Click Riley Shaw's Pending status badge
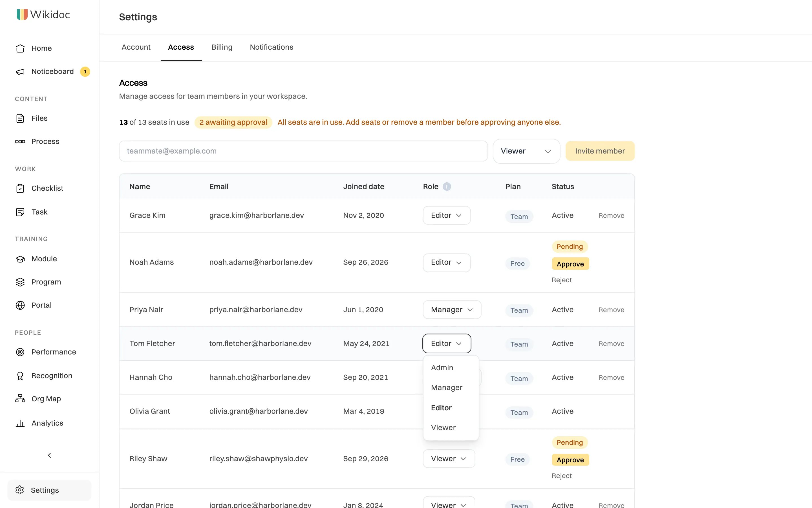This screenshot has width=812, height=508. click(x=570, y=443)
